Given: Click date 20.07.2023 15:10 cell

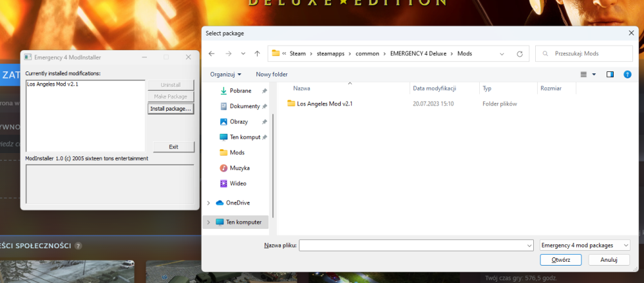Looking at the screenshot, I should (433, 104).
